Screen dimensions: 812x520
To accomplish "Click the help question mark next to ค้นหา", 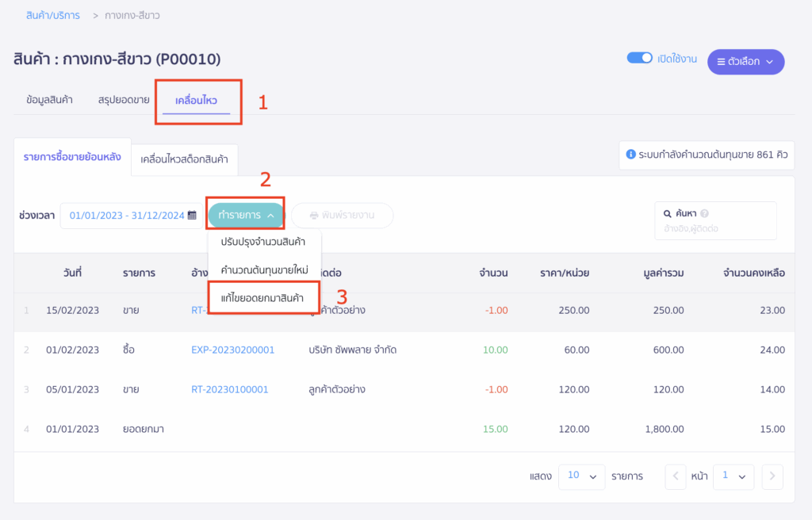I will [704, 213].
